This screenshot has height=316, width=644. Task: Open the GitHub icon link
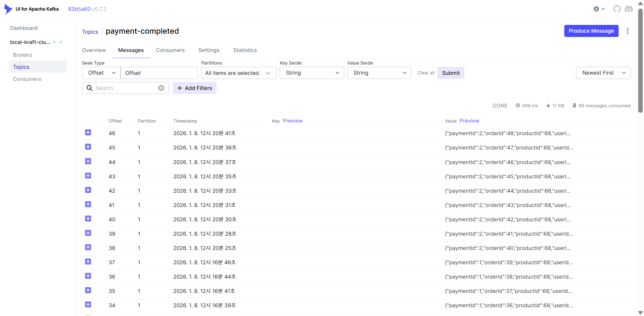(617, 9)
